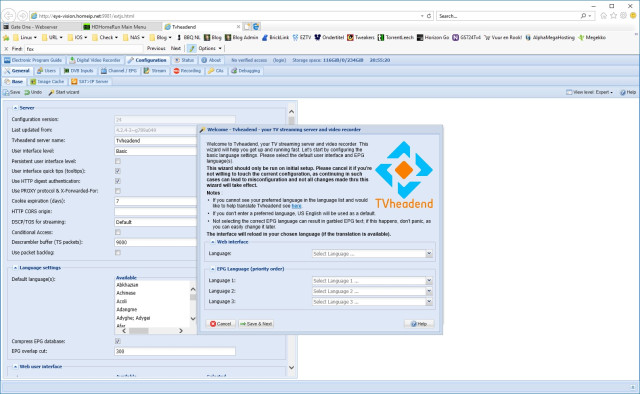Open the View level Expert dropdown
This screenshot has width=640, height=394.
590,92
